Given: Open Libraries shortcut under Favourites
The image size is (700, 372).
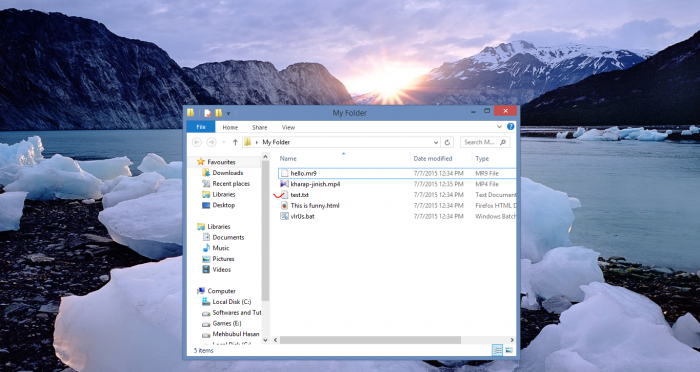Looking at the screenshot, I should coord(224,194).
